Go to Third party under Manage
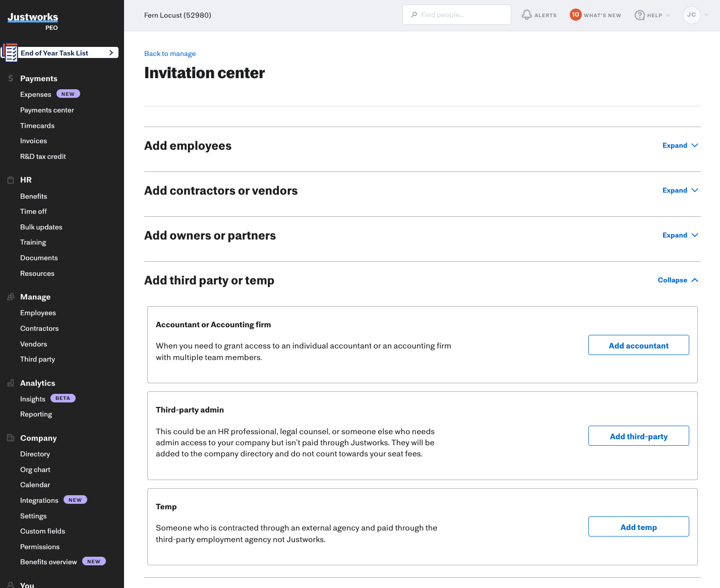Screen dimensions: 720x588 pos(37,359)
